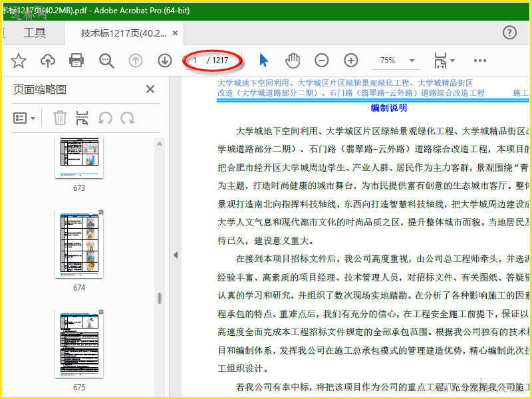Click the page thumbnail print/extract icon

82,118
